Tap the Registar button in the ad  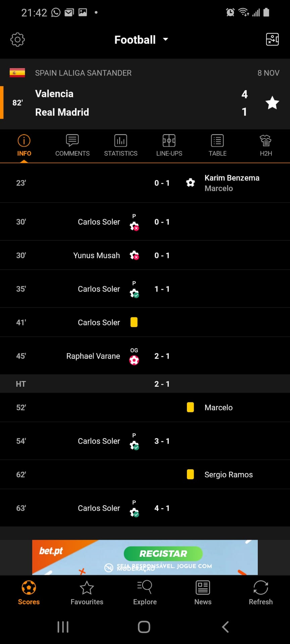click(x=163, y=553)
